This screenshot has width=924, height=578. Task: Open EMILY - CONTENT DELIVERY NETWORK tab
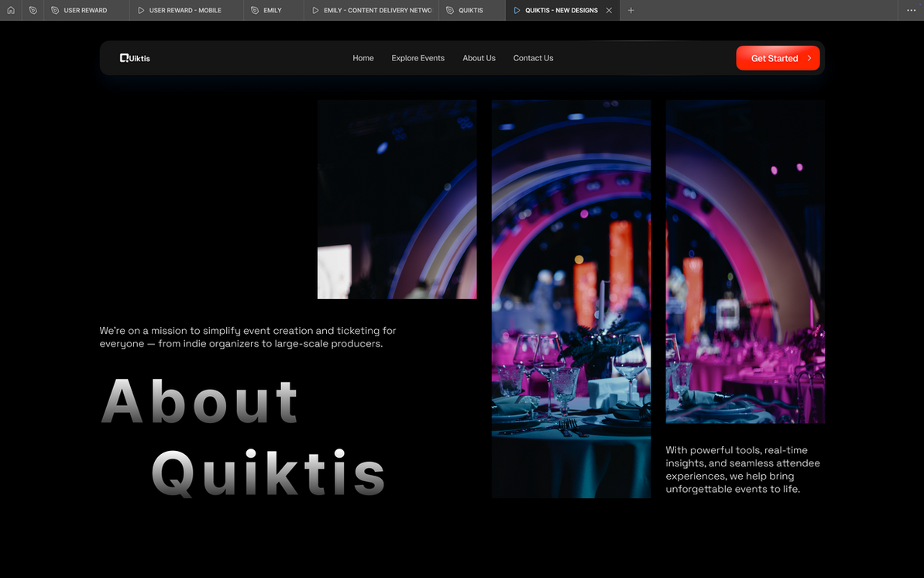point(371,10)
